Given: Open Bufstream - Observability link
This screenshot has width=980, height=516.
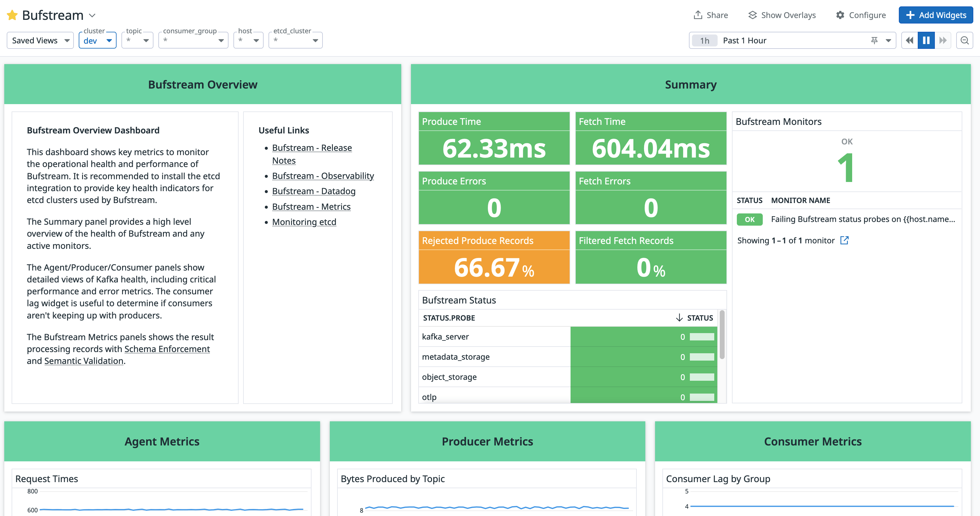Looking at the screenshot, I should [323, 176].
